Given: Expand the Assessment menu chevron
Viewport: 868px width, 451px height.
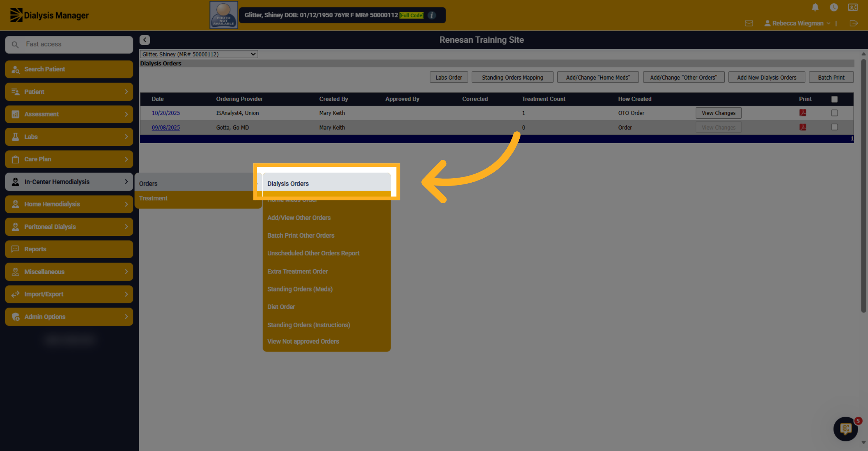Looking at the screenshot, I should (x=126, y=114).
